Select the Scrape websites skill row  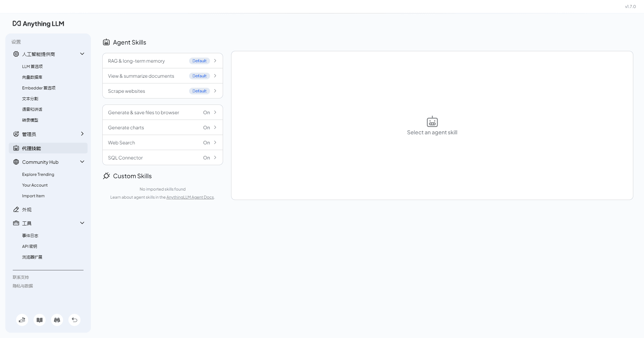tap(163, 91)
